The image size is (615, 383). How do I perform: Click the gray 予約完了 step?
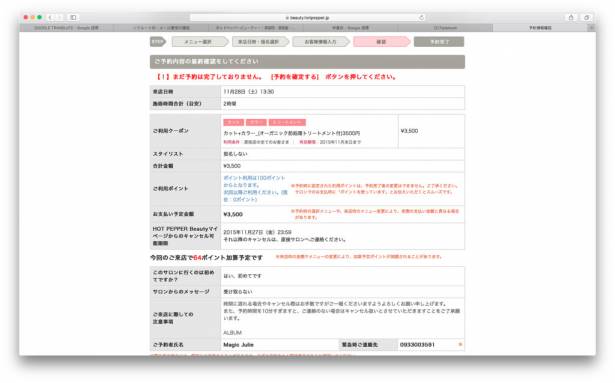pyautogui.click(x=439, y=42)
